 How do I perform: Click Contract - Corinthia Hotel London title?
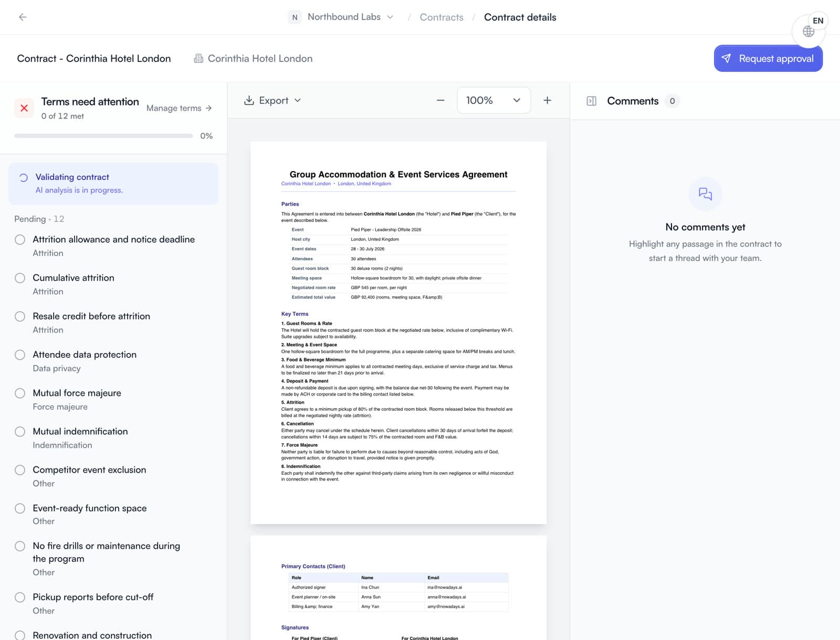[x=94, y=58]
